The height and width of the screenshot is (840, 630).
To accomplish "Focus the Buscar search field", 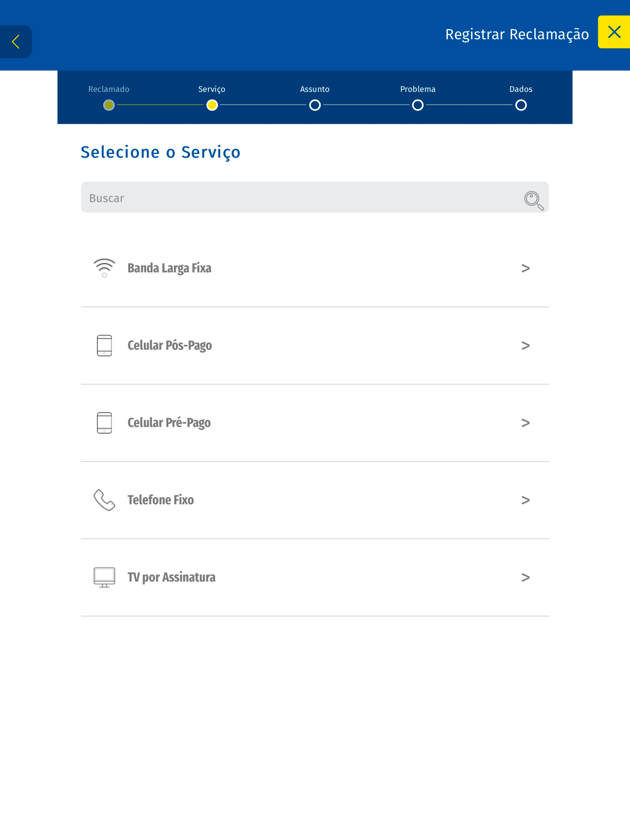I will (x=315, y=197).
